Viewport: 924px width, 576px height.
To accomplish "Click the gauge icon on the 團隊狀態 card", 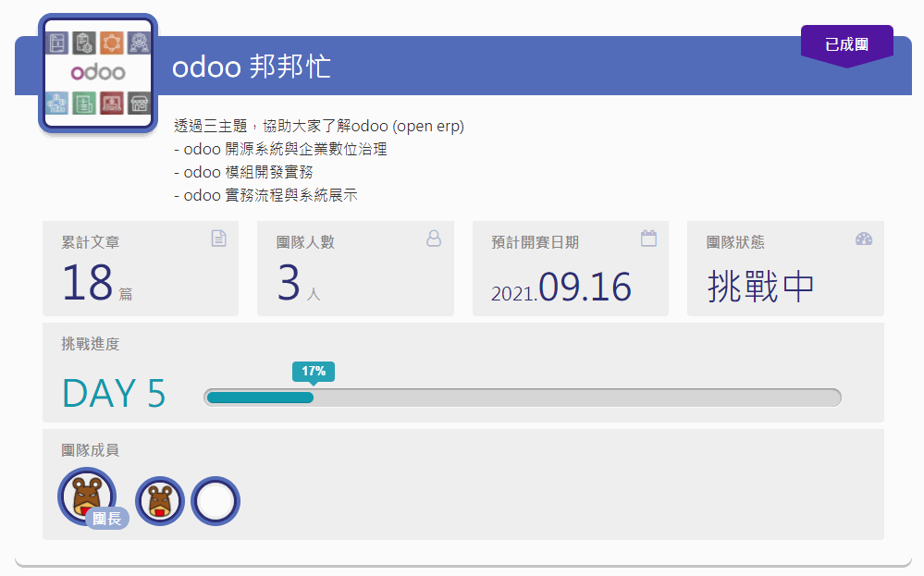I will click(864, 238).
